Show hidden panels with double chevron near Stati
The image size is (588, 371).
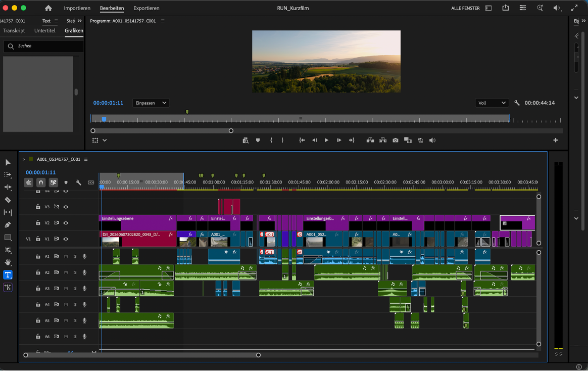(79, 21)
